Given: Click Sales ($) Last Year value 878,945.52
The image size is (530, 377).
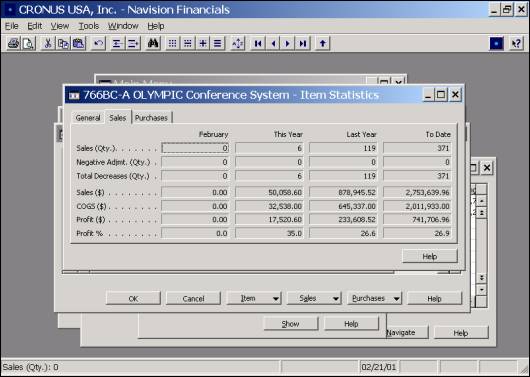Looking at the screenshot, I should coord(343,193).
